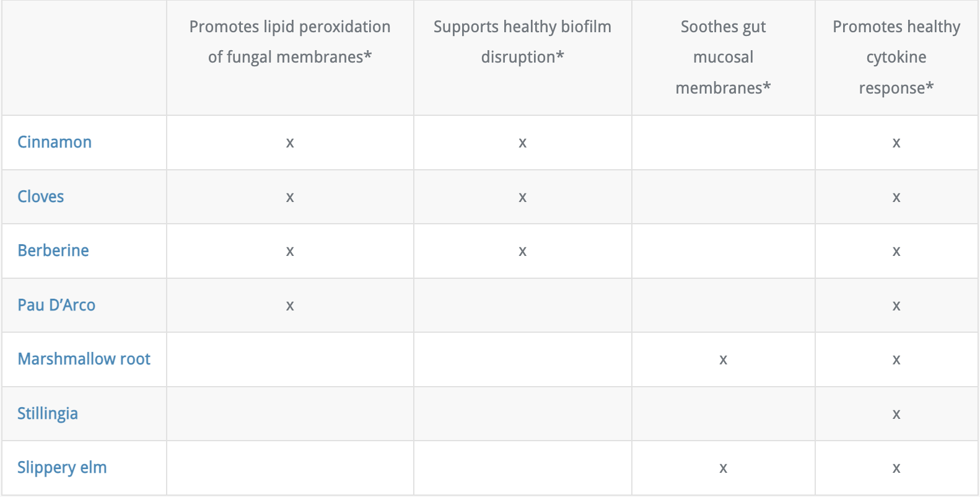Open the Pau D'Arco link
Viewport: 980px width, 497px height.
click(56, 305)
